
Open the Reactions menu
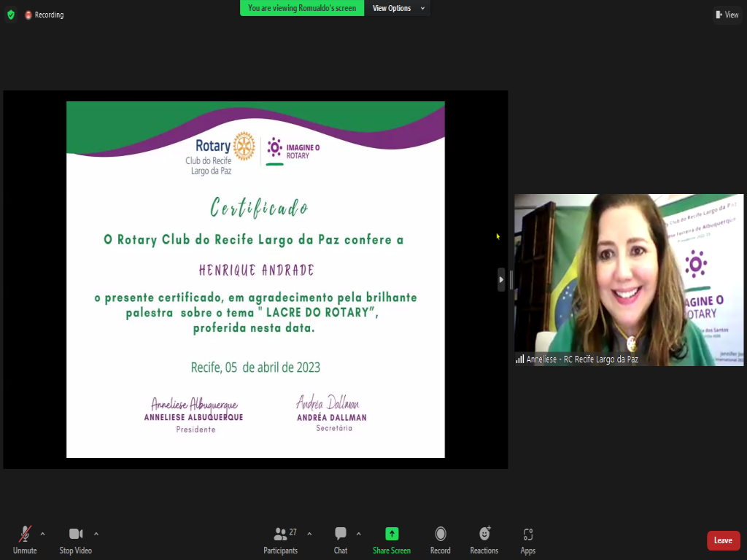484,539
